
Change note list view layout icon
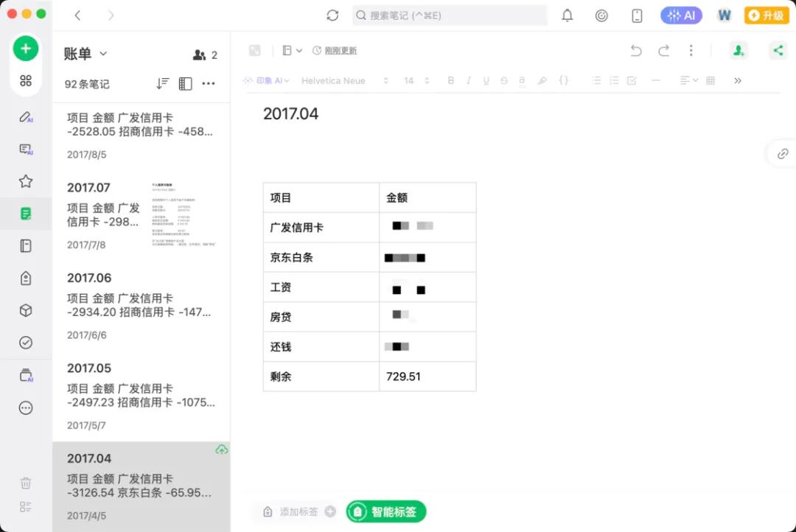click(x=185, y=84)
